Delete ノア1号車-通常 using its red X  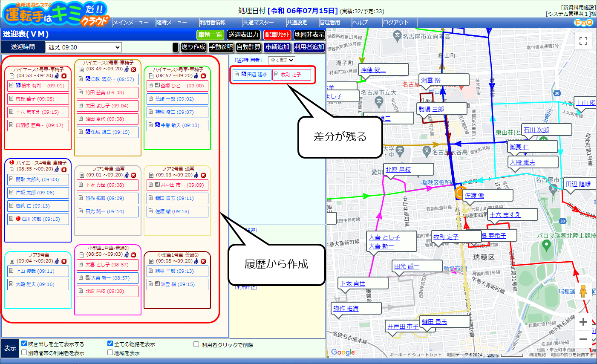(x=133, y=175)
